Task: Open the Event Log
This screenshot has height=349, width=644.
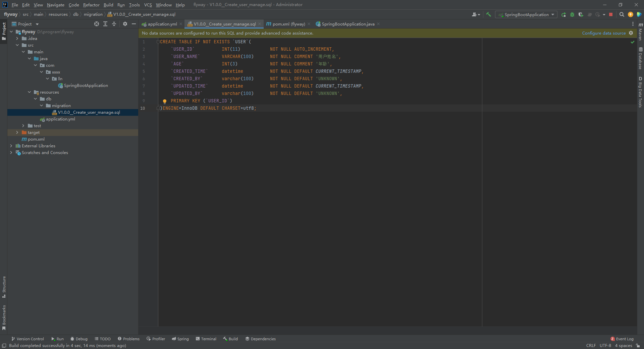Action: pos(625,339)
